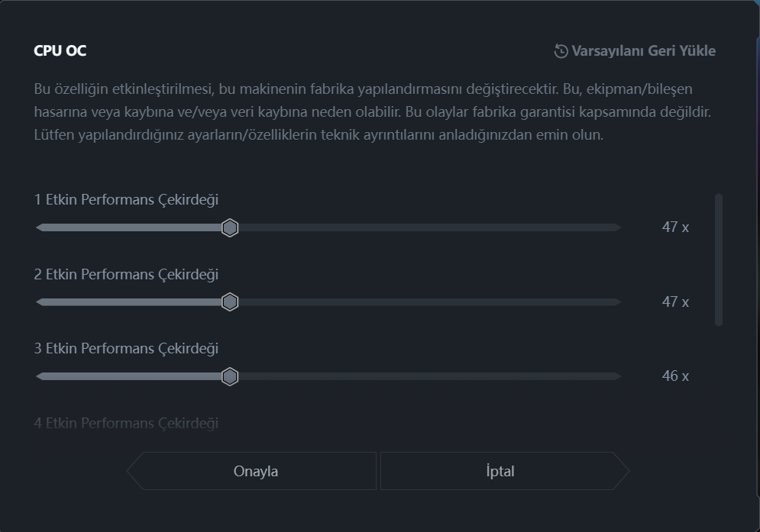Click unfilled track of first core slider
760x532 pixels.
coord(429,227)
